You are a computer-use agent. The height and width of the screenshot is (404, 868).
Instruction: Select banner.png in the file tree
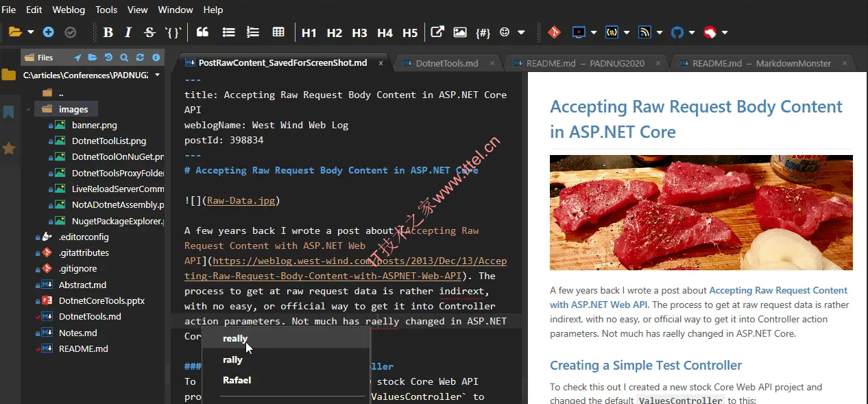tap(95, 125)
